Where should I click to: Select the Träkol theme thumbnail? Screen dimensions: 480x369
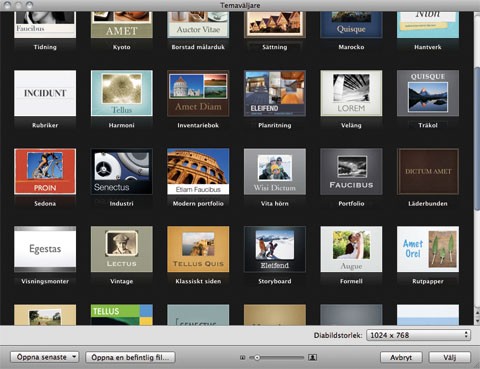(428, 93)
